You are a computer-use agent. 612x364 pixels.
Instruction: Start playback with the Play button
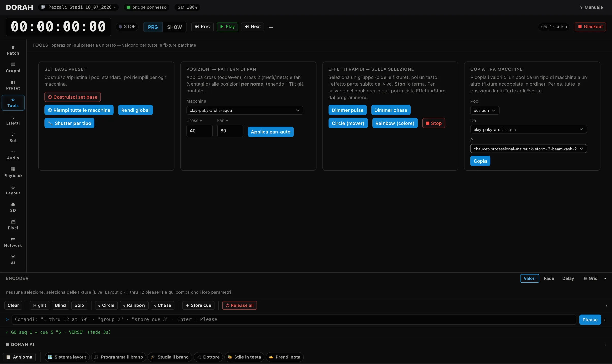click(227, 27)
